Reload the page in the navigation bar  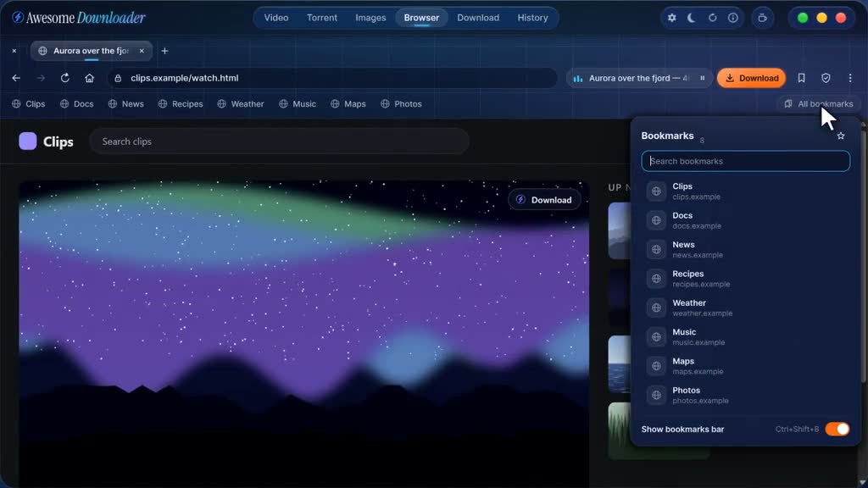click(64, 78)
